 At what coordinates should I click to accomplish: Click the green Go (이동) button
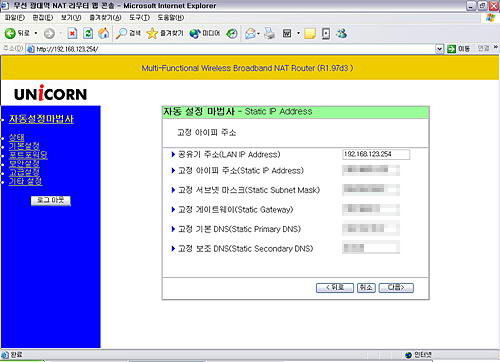click(459, 49)
